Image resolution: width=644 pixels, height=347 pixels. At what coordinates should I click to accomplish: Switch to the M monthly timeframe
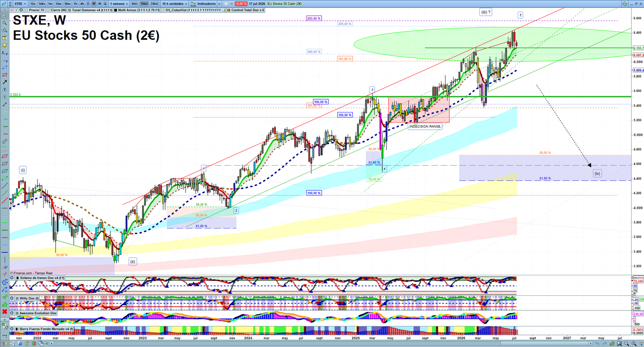[x=99, y=4]
